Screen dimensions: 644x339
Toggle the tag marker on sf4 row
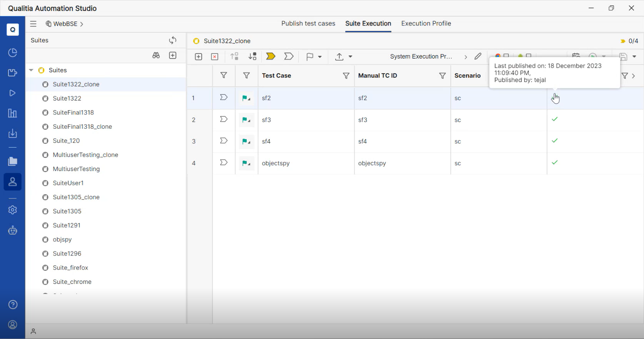(x=224, y=141)
